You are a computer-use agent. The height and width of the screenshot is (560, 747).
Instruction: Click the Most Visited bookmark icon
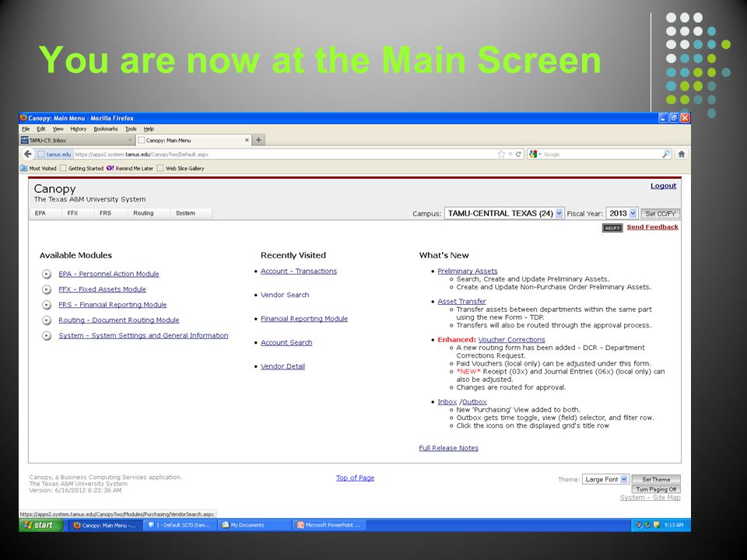point(24,168)
